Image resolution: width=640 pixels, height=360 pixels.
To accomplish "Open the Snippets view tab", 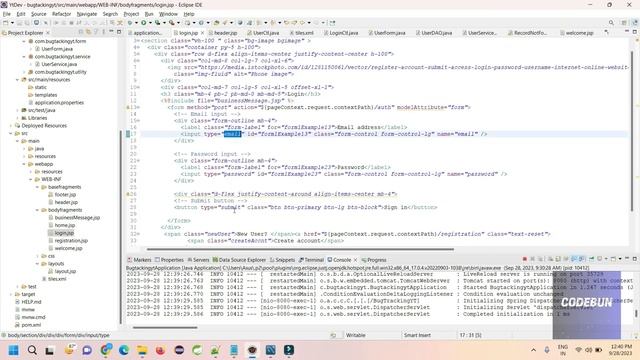I will click(x=282, y=260).
